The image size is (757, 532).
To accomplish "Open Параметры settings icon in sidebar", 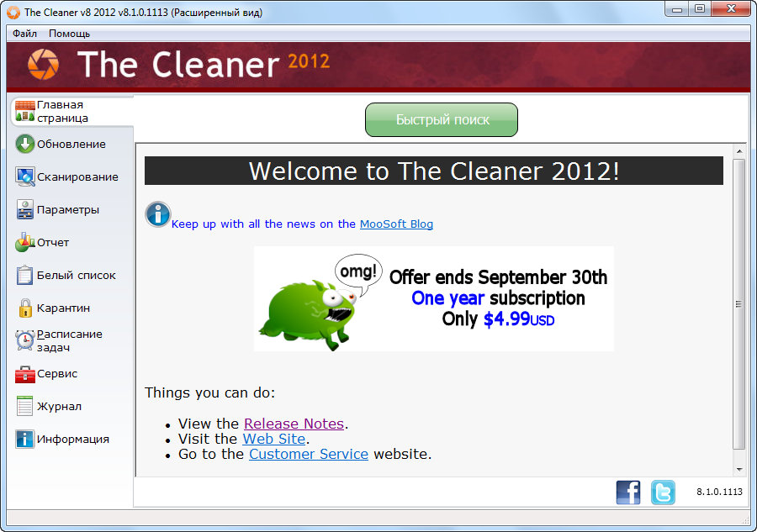I will 24,209.
